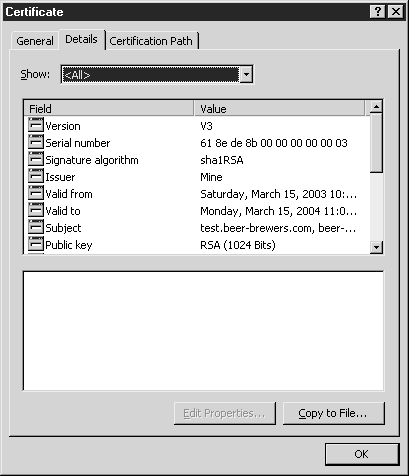This screenshot has width=409, height=476.
Task: Select the Signature algorithm row icon
Action: click(36, 159)
